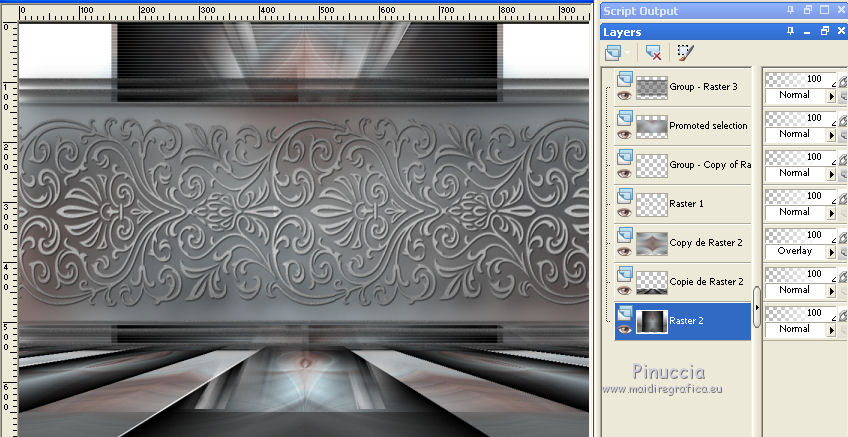
Task: Click the layer type icon of Raster 1
Action: click(625, 196)
